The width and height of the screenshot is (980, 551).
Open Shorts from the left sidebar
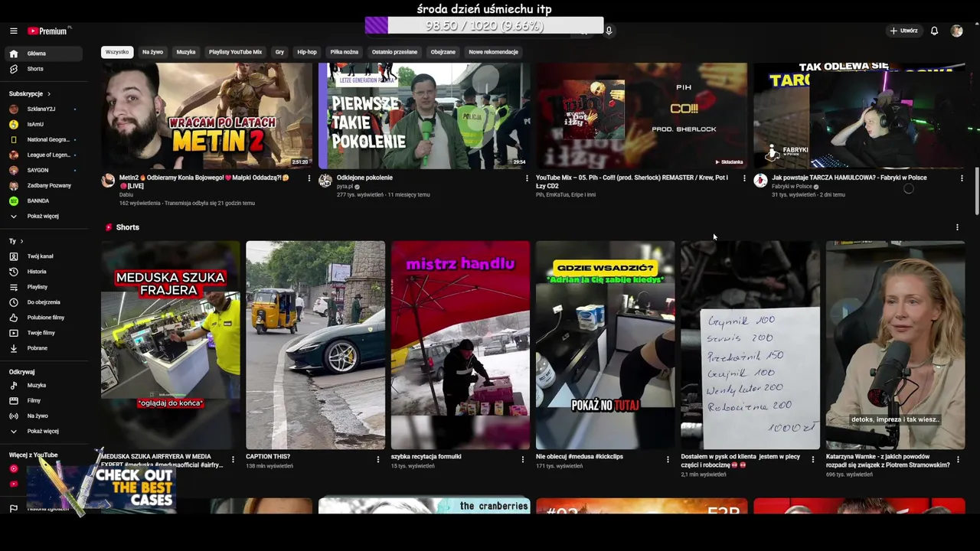[x=44, y=69]
